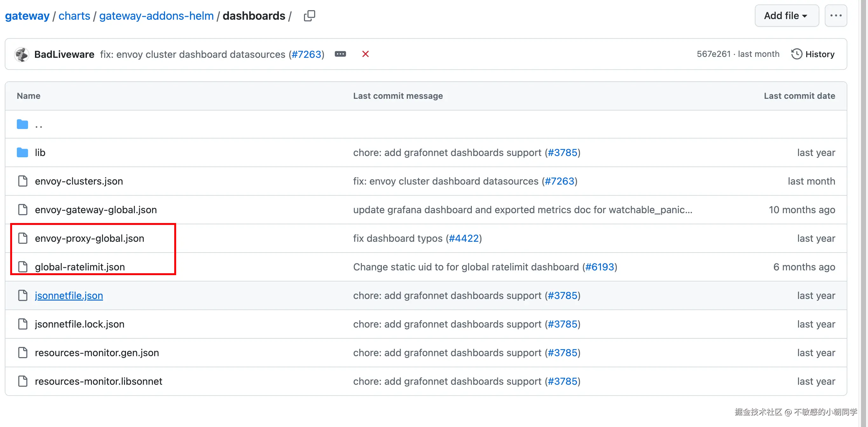Image resolution: width=868 pixels, height=427 pixels.
Task: Open pull request #7263 in commit header
Action: (x=306, y=54)
